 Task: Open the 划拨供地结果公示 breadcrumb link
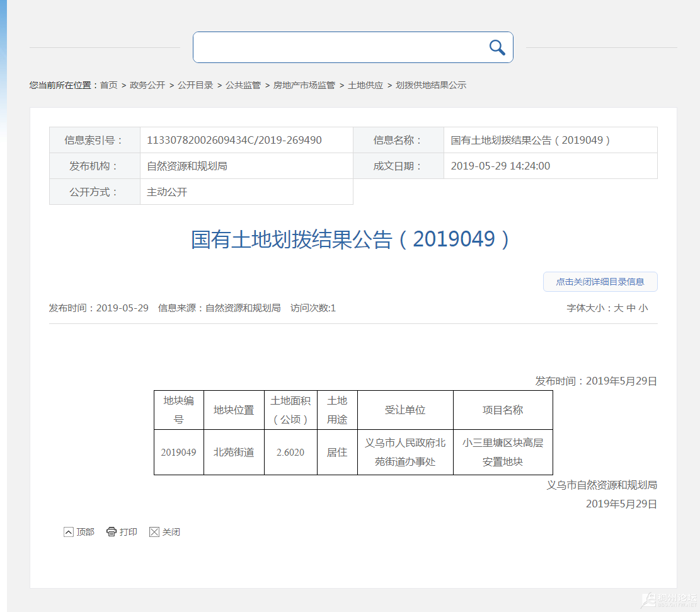click(x=431, y=85)
